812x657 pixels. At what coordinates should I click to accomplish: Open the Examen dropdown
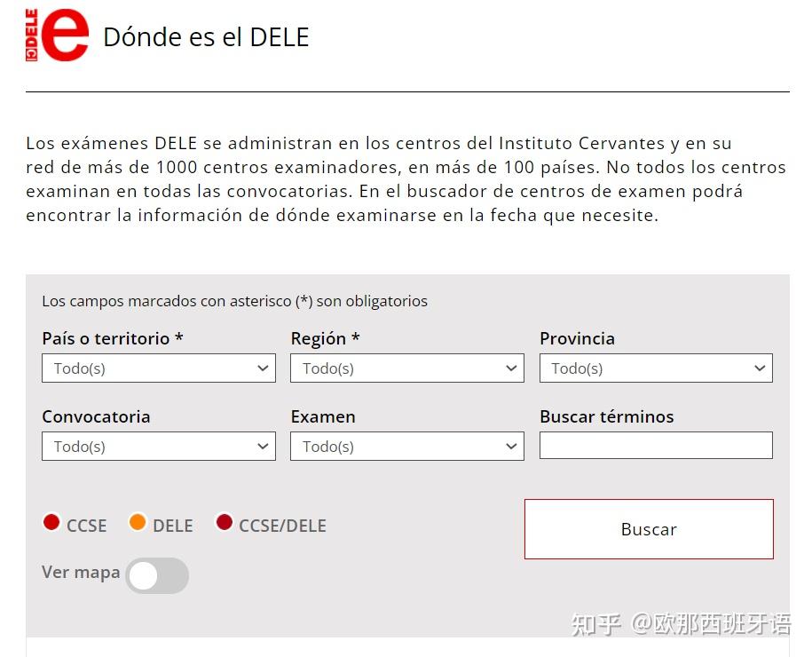pos(407,446)
